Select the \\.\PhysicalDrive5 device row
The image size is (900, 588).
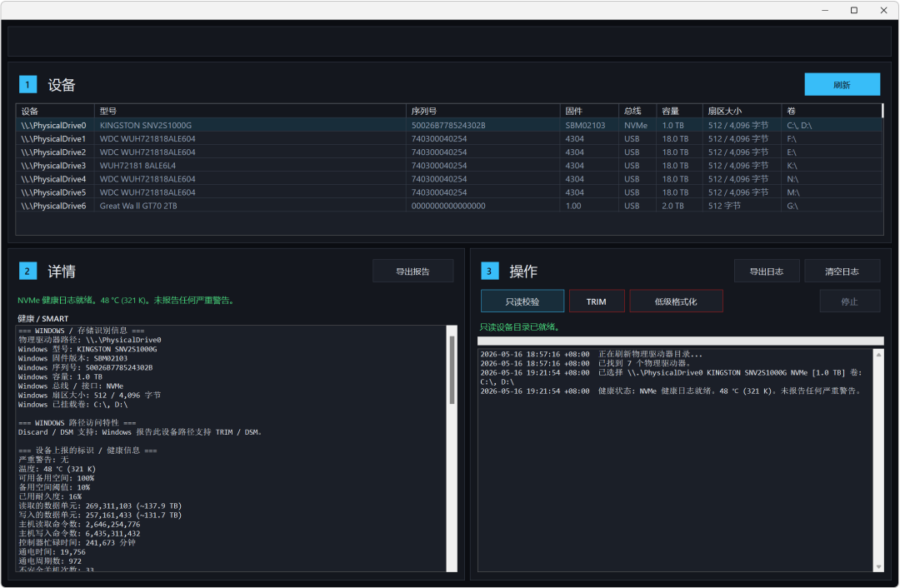pos(449,192)
